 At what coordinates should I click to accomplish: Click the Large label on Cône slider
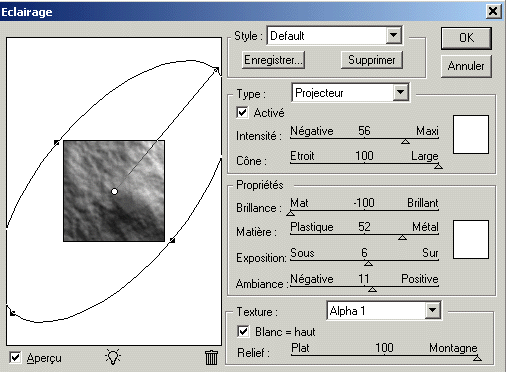[x=424, y=156]
